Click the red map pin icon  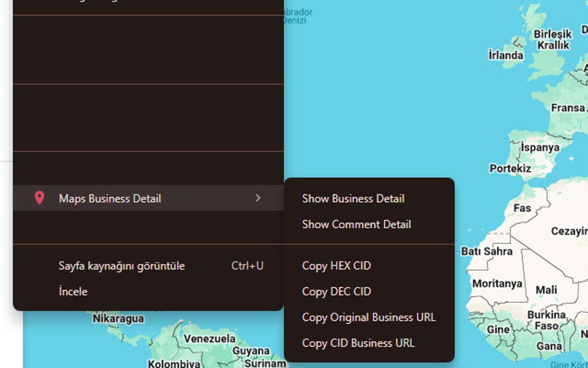[x=39, y=198]
